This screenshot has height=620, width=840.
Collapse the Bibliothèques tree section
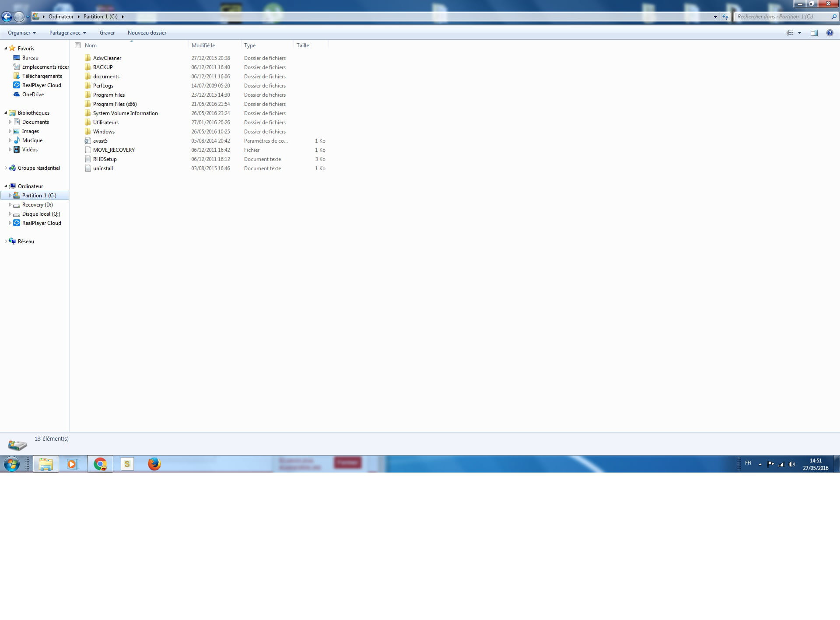click(x=6, y=113)
